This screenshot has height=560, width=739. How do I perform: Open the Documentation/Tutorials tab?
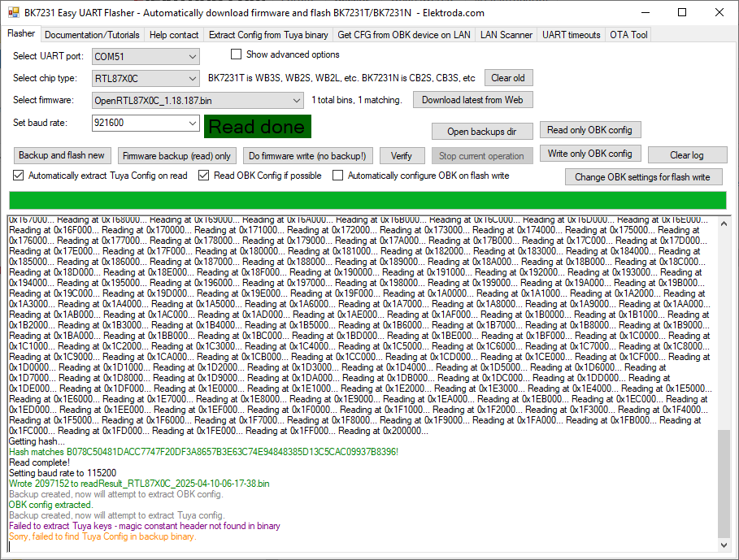pyautogui.click(x=92, y=35)
